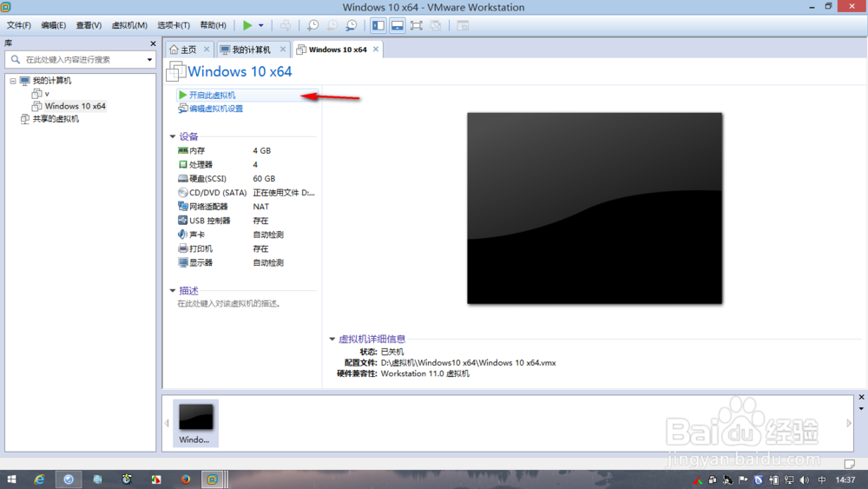
Task: Collapse the 我的计算机 tree node
Action: point(13,81)
